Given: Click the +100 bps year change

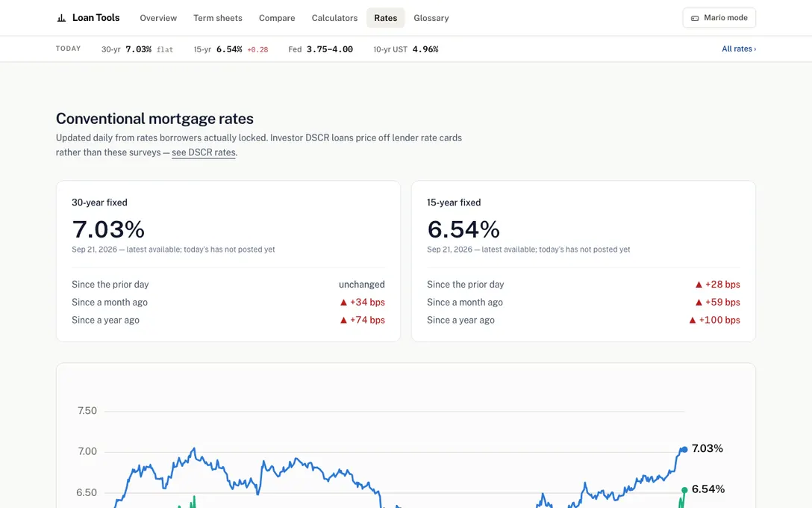Looking at the screenshot, I should 719,320.
